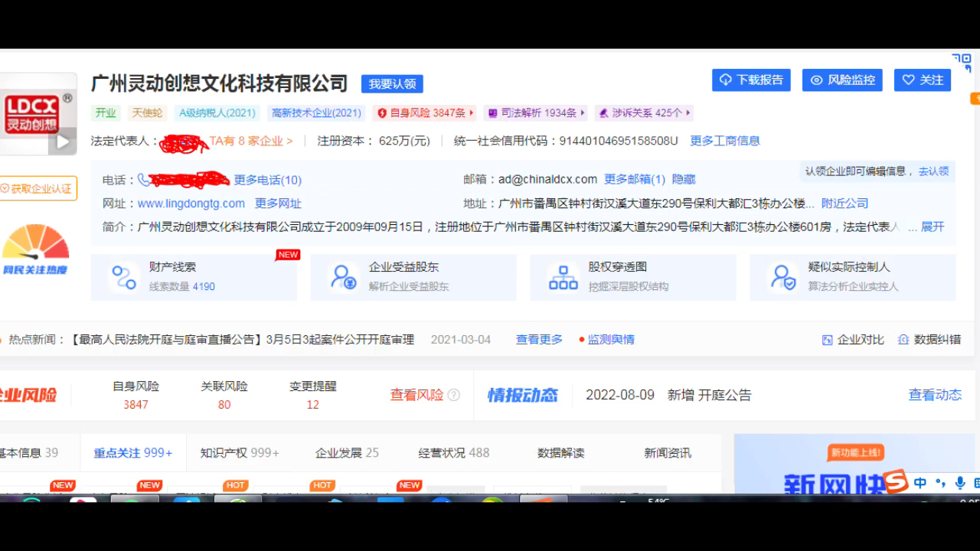Download the company report via 下载报告
Viewport: 980px width, 551px height.
pyautogui.click(x=751, y=80)
